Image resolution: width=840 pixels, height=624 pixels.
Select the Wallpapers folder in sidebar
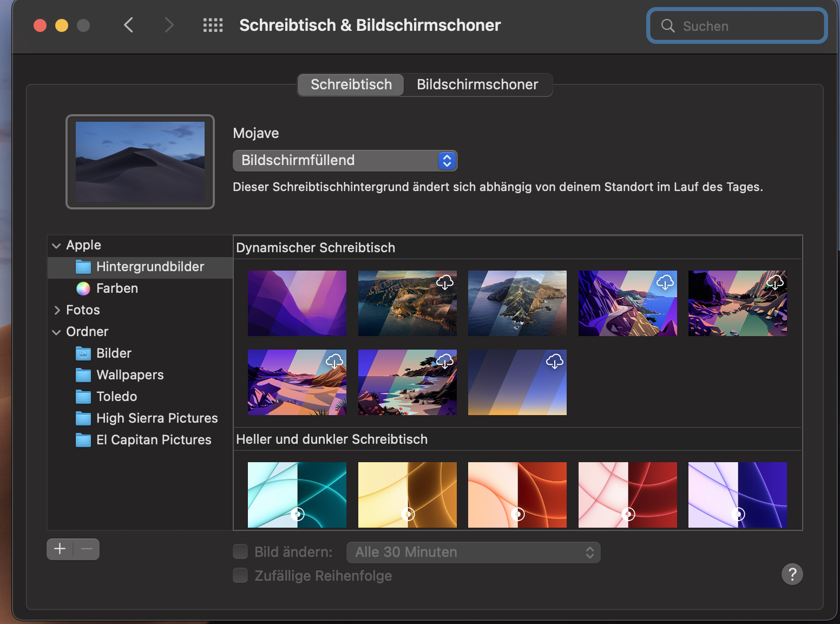130,375
